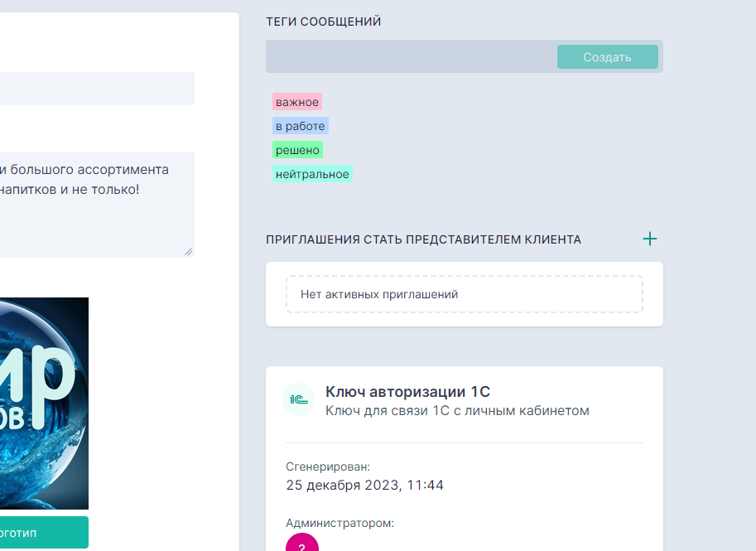Click the «ТЕГИ СООБЩЕНИЙ» section heading
This screenshot has width=756, height=551.
pos(322,22)
